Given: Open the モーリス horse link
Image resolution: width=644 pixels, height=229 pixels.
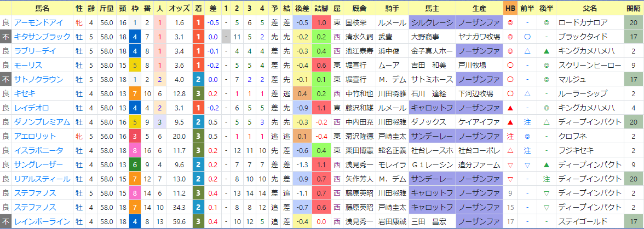Looking at the screenshot, I should (x=28, y=65).
